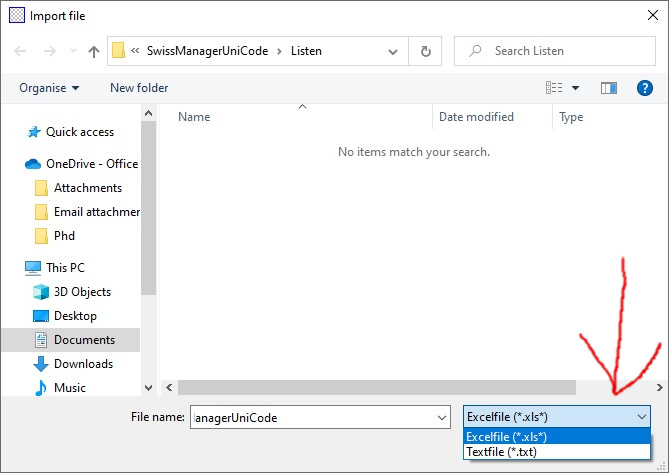Click the Refresh button in address bar
This screenshot has height=473, width=669.
426,51
